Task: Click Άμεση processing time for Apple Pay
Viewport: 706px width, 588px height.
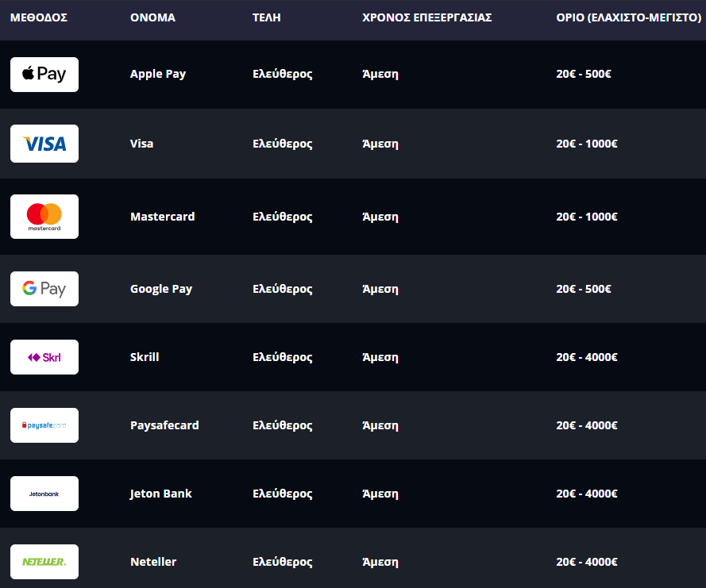Action: click(380, 75)
